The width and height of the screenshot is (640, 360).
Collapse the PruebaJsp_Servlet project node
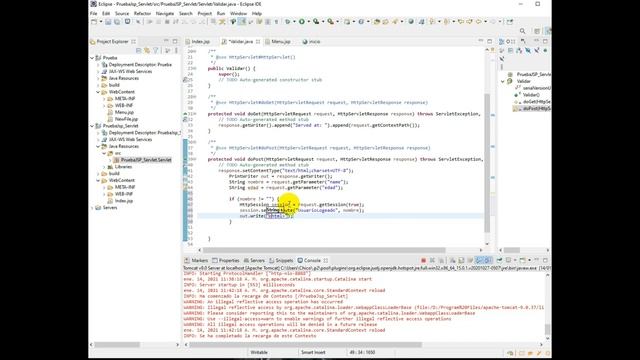click(x=92, y=126)
